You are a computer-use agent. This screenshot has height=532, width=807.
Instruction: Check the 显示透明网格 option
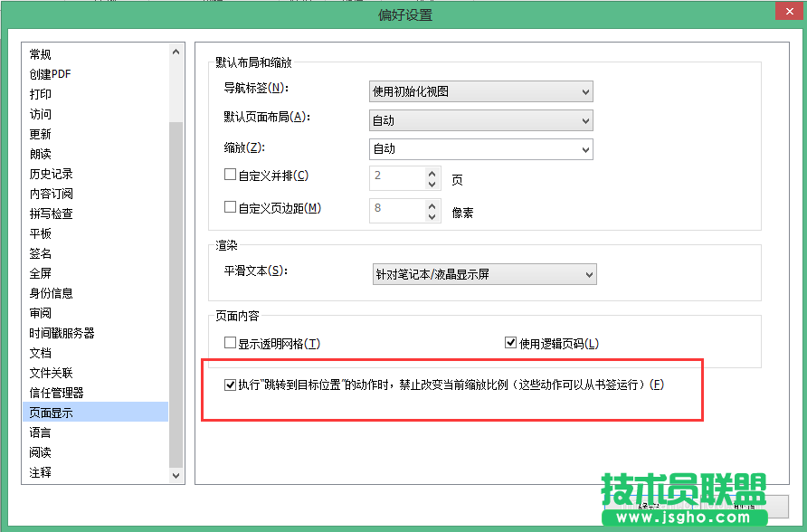click(x=230, y=343)
